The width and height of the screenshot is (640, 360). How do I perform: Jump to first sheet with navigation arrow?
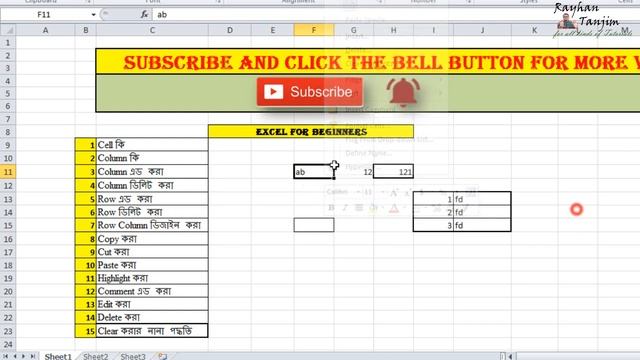click(6, 356)
